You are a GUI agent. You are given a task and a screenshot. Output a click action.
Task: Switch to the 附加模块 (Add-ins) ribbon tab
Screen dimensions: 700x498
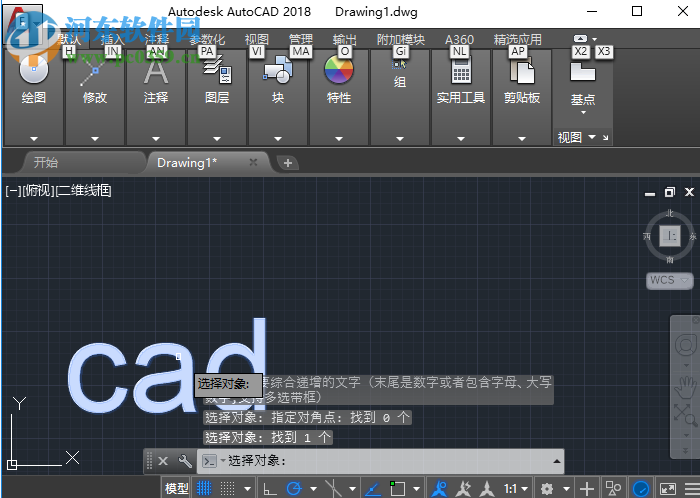[400, 40]
